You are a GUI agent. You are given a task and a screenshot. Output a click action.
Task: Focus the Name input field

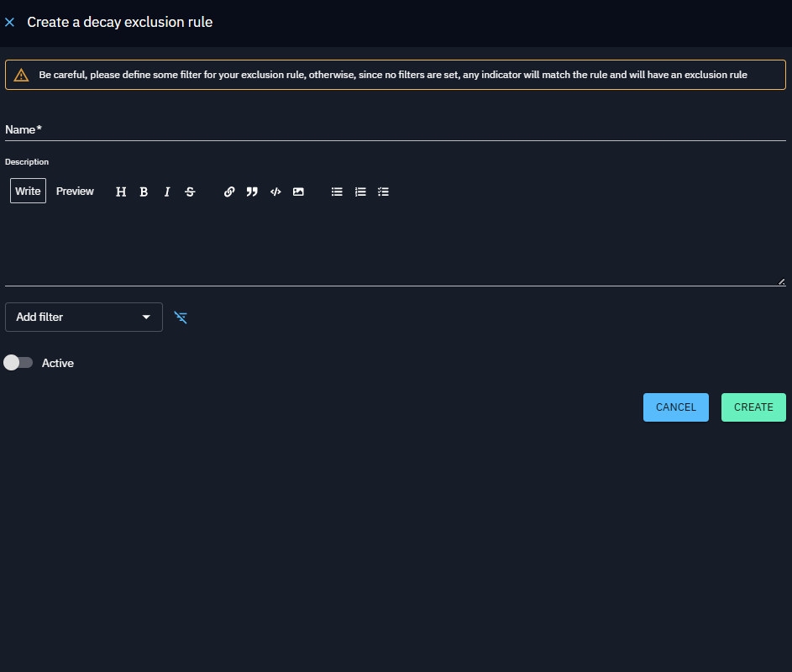[x=395, y=130]
